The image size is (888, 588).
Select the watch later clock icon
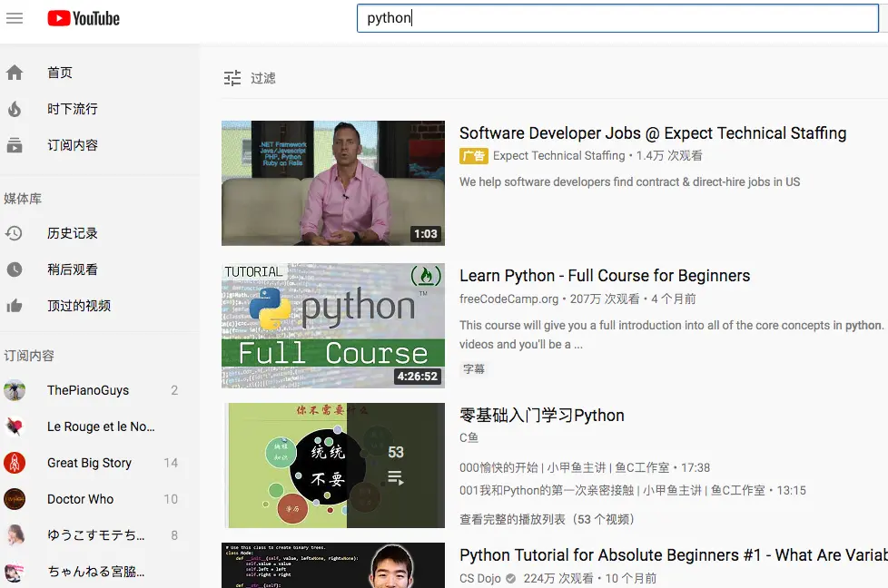click(x=15, y=269)
